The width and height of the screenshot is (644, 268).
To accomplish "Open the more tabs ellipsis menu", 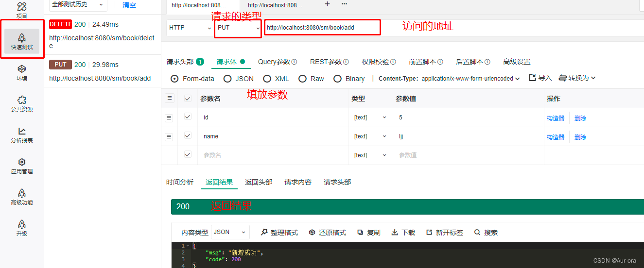I will coord(344,4).
